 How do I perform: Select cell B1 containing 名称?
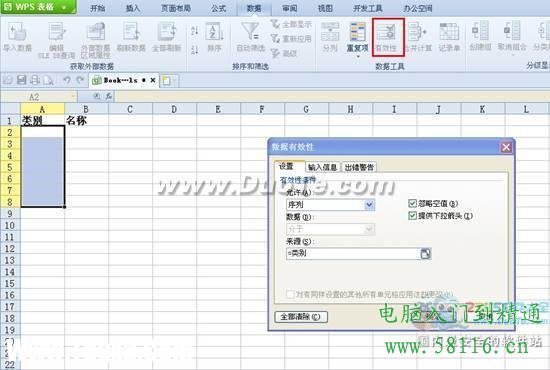click(x=86, y=121)
